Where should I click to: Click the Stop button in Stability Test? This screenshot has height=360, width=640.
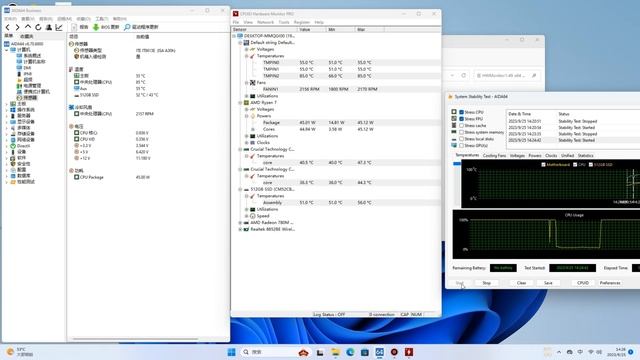point(487,283)
